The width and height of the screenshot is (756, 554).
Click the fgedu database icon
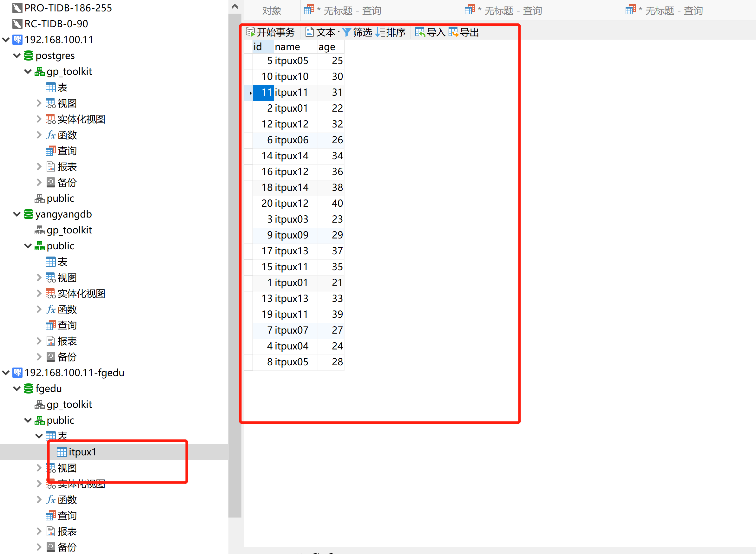[29, 388]
